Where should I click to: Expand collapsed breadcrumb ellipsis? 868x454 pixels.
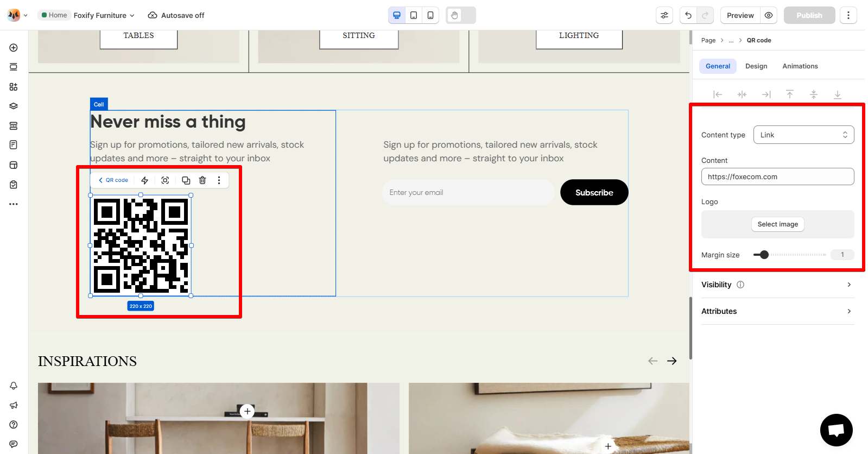(x=731, y=40)
